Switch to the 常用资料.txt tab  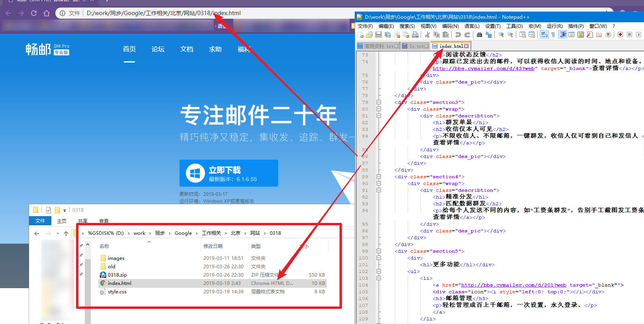(x=378, y=46)
